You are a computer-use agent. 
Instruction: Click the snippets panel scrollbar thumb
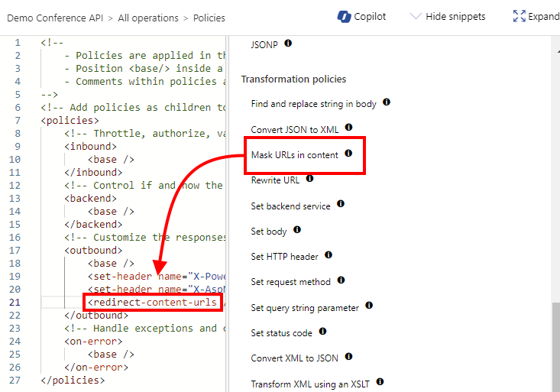555,347
